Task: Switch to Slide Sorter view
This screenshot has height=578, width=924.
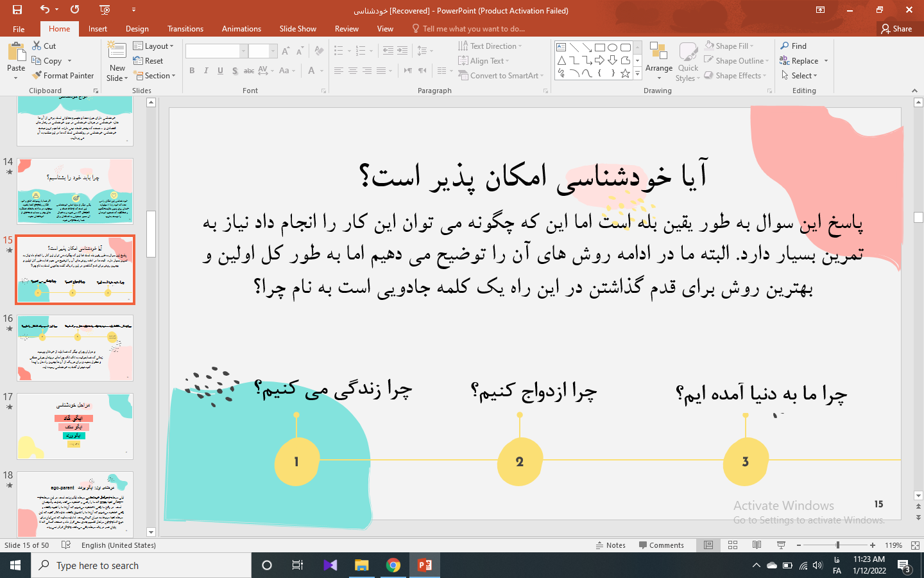Action: point(733,545)
